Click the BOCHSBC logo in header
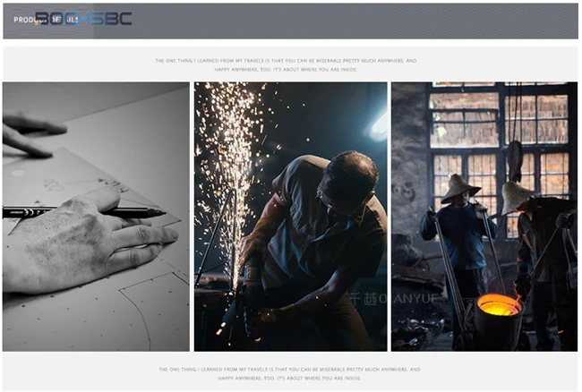The height and width of the screenshot is (392, 582). click(83, 19)
